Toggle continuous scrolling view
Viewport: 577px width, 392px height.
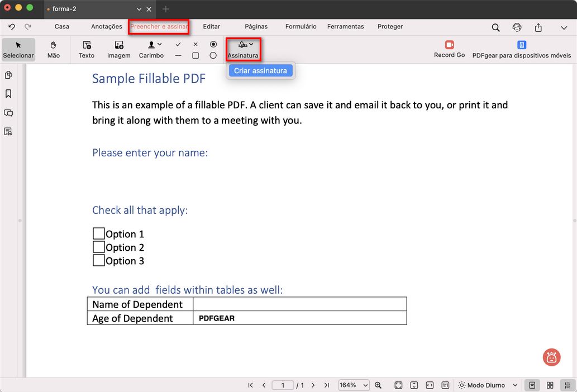click(568, 385)
